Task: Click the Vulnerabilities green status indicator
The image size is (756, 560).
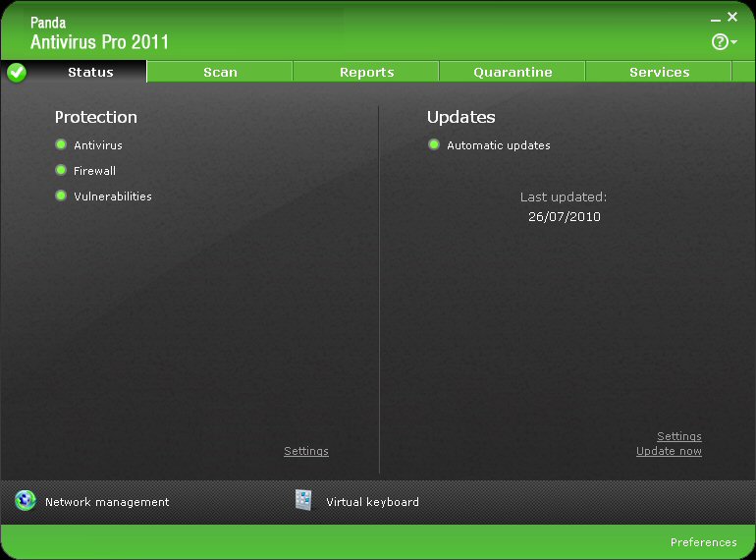Action: tap(61, 196)
